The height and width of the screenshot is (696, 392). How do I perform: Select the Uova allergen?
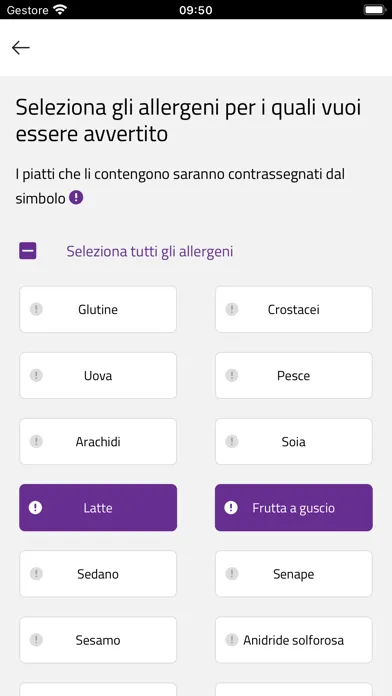coord(98,376)
